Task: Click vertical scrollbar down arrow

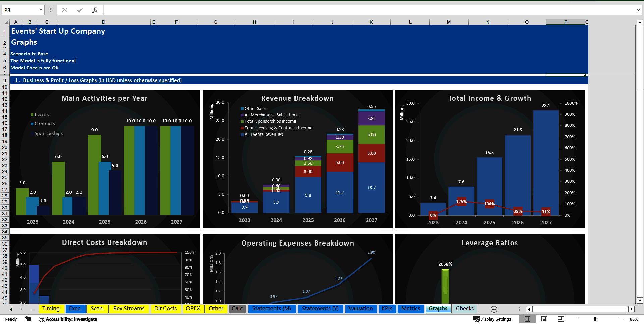Action: coord(640,301)
